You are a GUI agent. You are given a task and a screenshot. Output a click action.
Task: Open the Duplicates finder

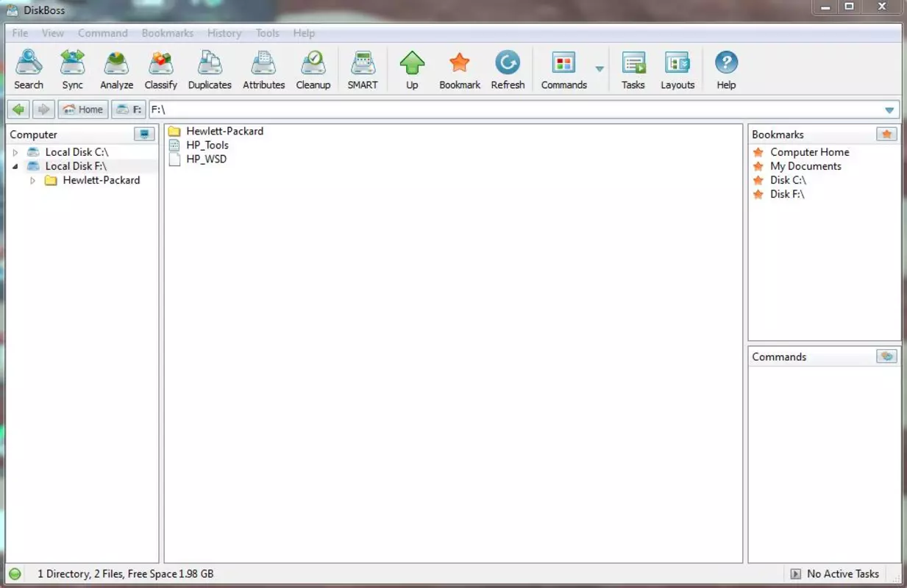point(210,70)
